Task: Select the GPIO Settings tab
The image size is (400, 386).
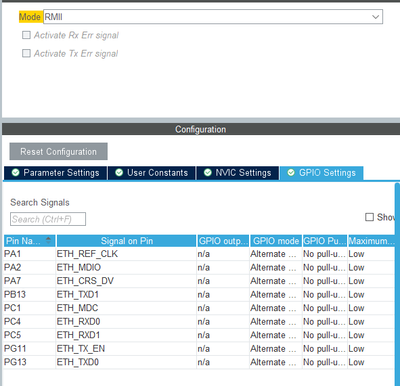Action: point(322,173)
